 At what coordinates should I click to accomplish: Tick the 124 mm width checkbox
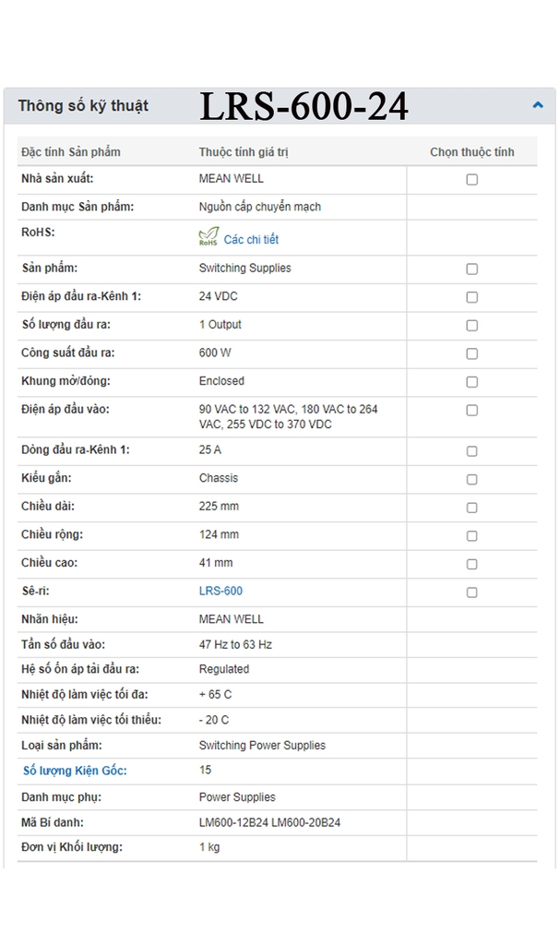471,536
